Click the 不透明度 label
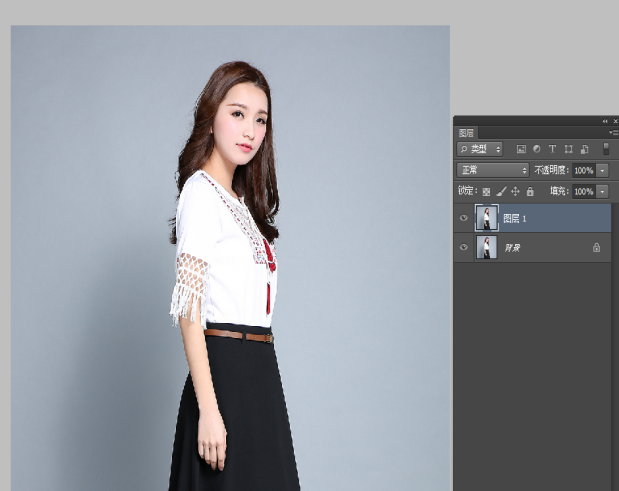The image size is (619, 491). (551, 170)
